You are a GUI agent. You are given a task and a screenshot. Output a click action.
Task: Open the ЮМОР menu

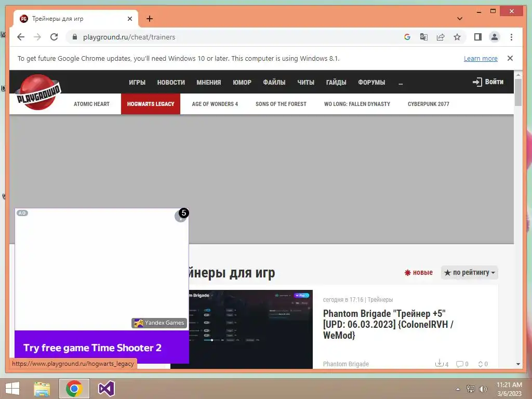[x=242, y=83]
